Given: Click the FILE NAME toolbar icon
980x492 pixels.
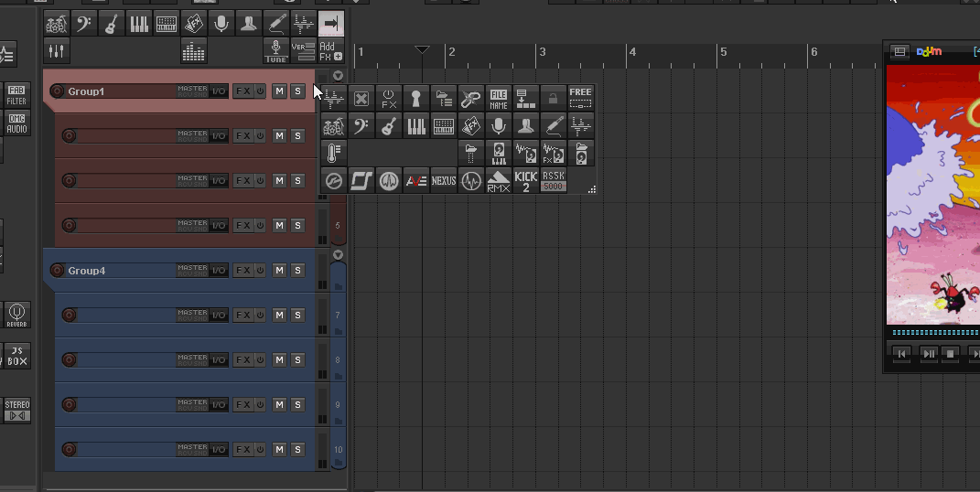Looking at the screenshot, I should (x=498, y=98).
